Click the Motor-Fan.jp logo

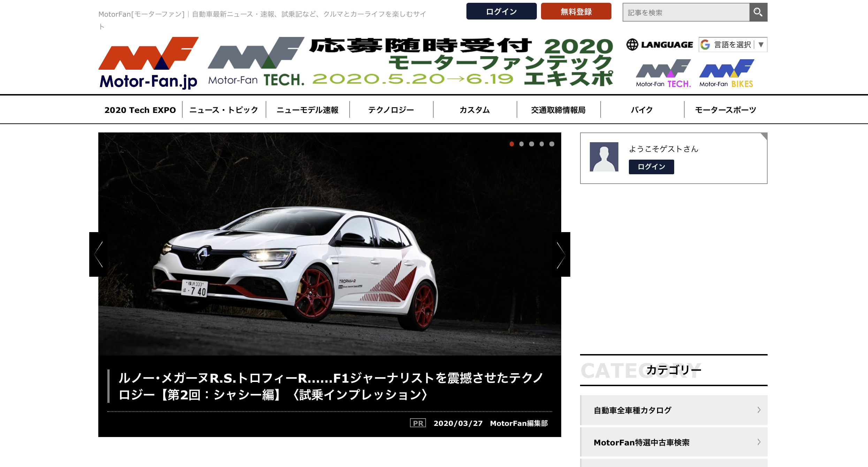[149, 63]
